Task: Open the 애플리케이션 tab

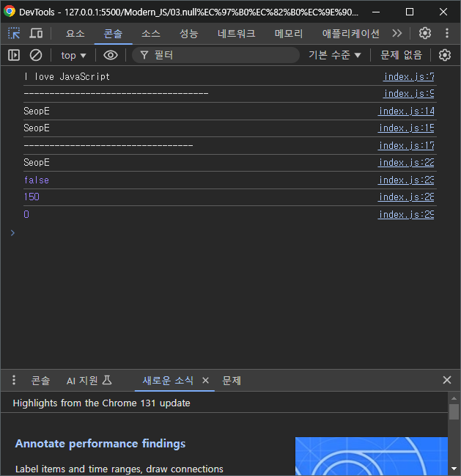Action: [350, 33]
